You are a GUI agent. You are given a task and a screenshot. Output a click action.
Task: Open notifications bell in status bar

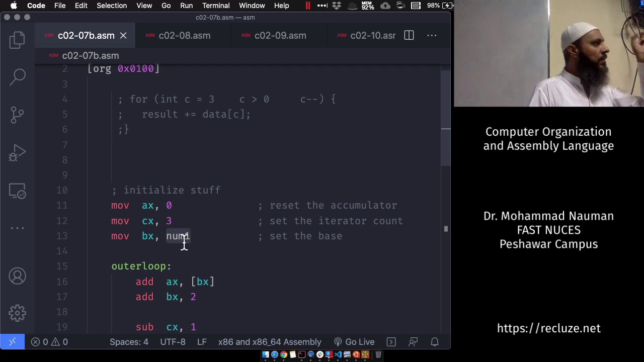coord(435,342)
